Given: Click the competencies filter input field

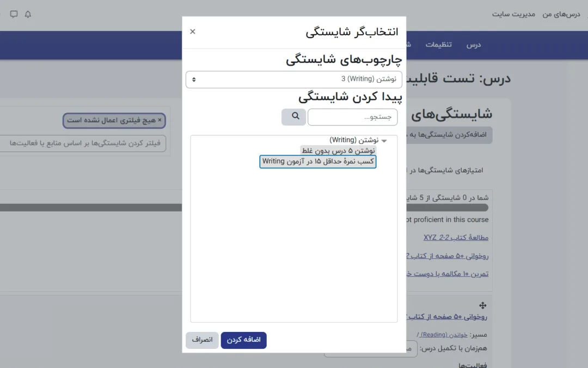Looking at the screenshot, I should click(82, 143).
